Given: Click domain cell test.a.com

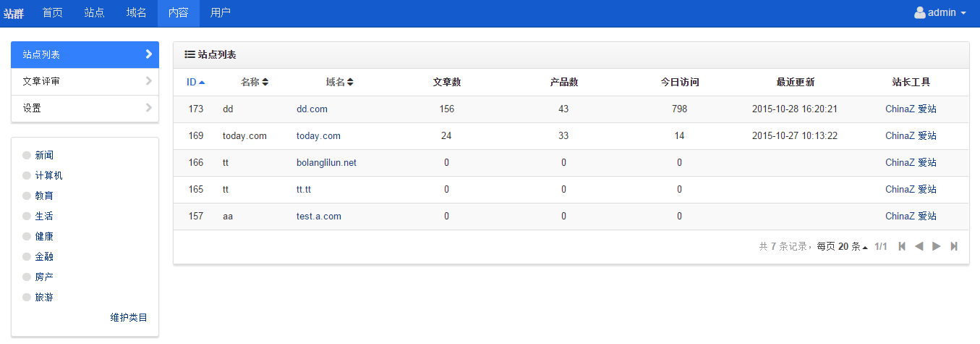Looking at the screenshot, I should 318,216.
